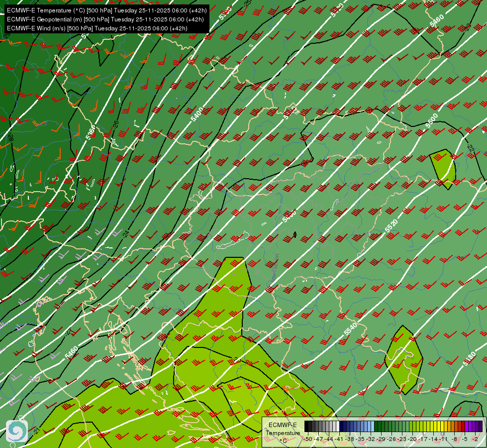
Task: Click the -35 legend scale value
Action: tap(360, 439)
